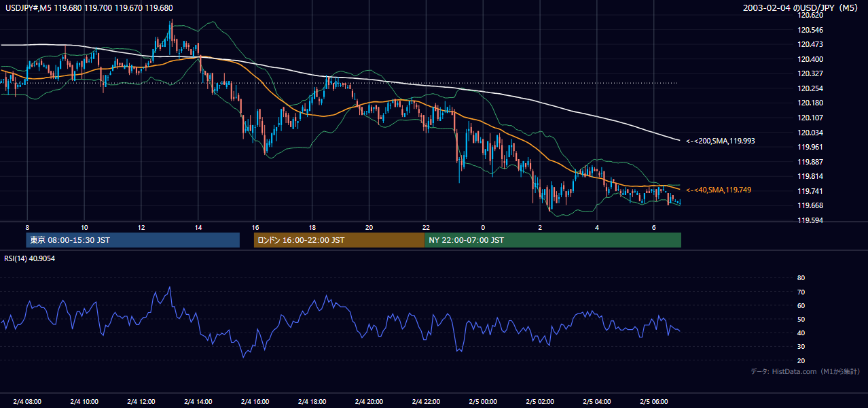Click the RSI axis value 80
Screen dimensions: 868x408
point(801,278)
